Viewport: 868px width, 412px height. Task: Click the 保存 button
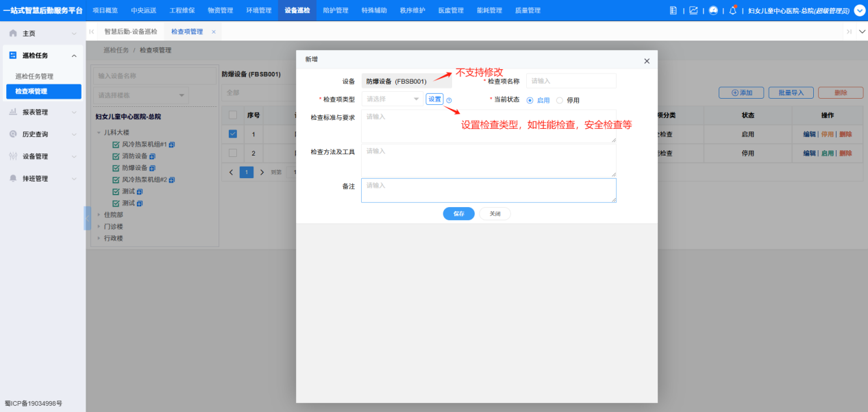coord(459,214)
